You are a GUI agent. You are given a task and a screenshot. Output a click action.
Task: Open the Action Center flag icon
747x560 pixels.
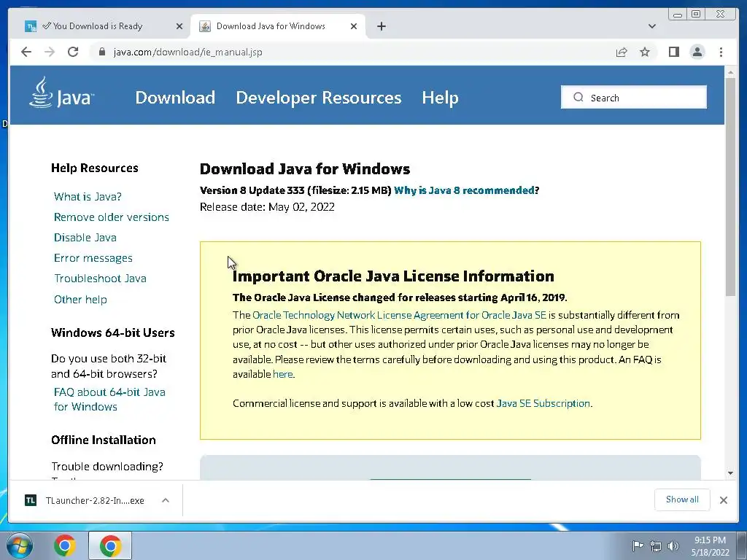click(x=638, y=545)
